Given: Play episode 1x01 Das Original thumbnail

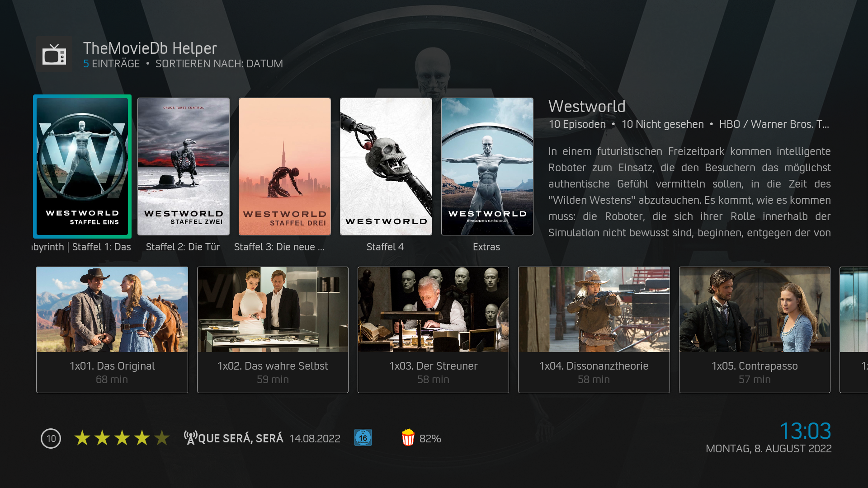Looking at the screenshot, I should pyautogui.click(x=112, y=310).
